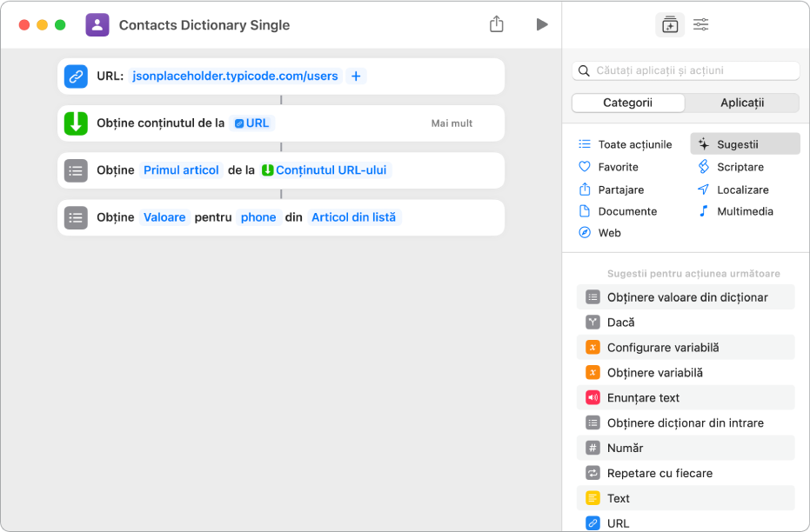Open the Localizare category
810x532 pixels.
742,190
